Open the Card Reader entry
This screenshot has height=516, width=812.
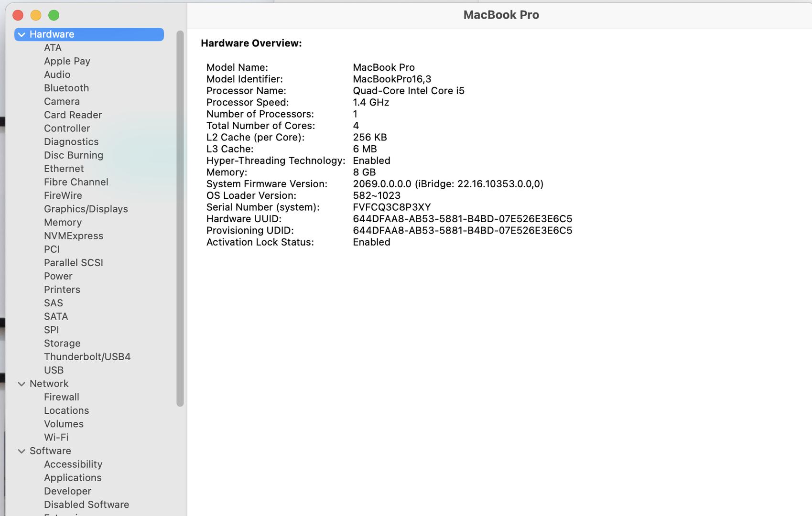click(73, 115)
